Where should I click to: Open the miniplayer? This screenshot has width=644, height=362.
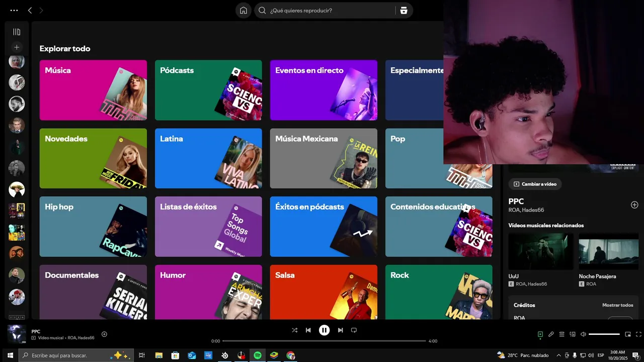[628, 334]
